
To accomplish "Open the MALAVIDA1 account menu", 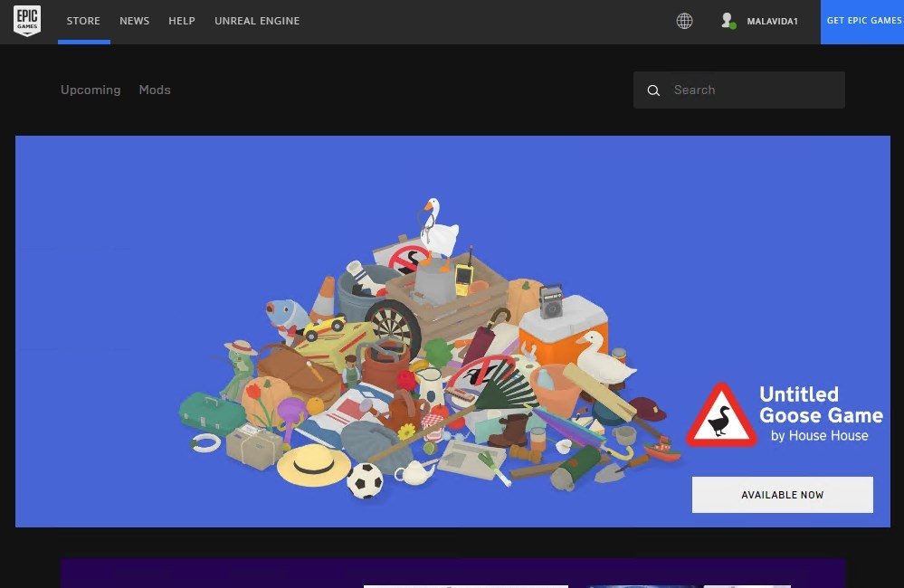I will click(772, 22).
